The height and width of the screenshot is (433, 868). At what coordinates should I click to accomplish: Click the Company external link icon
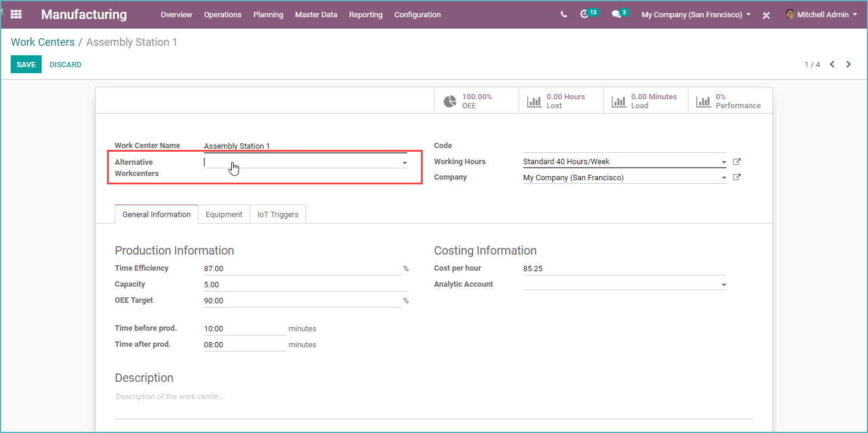[x=737, y=177]
